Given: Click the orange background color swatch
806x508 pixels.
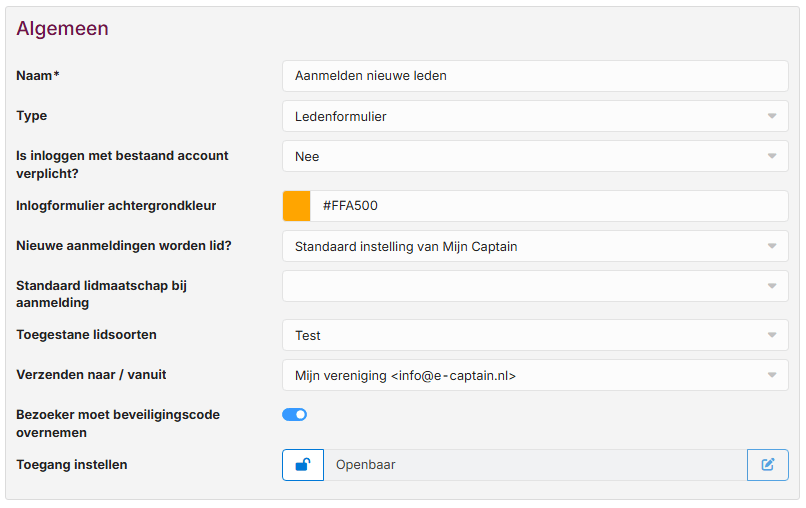Looking at the screenshot, I should (297, 206).
